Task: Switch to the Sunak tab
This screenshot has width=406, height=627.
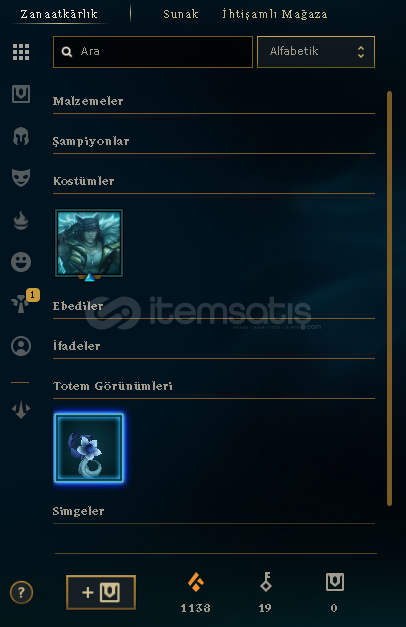Action: tap(181, 14)
